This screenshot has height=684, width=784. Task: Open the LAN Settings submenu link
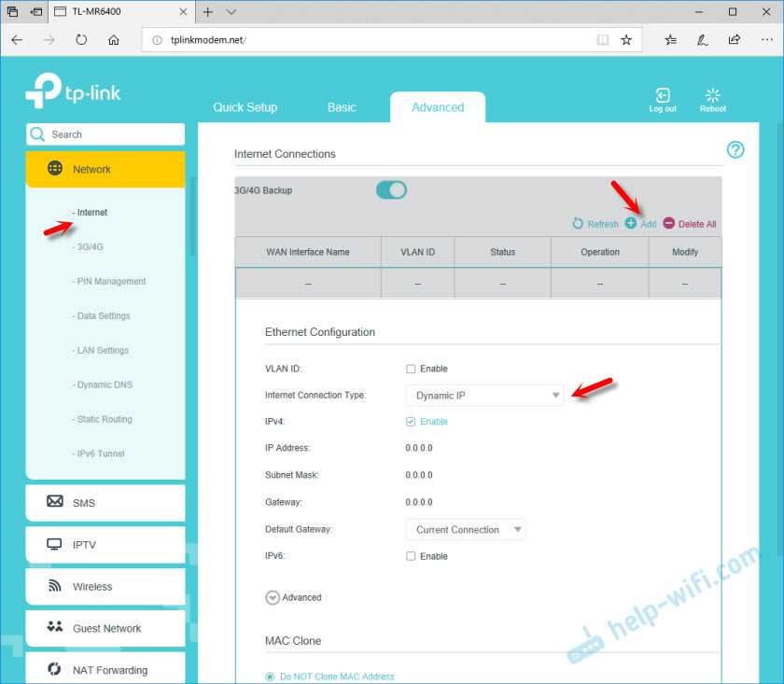[103, 351]
